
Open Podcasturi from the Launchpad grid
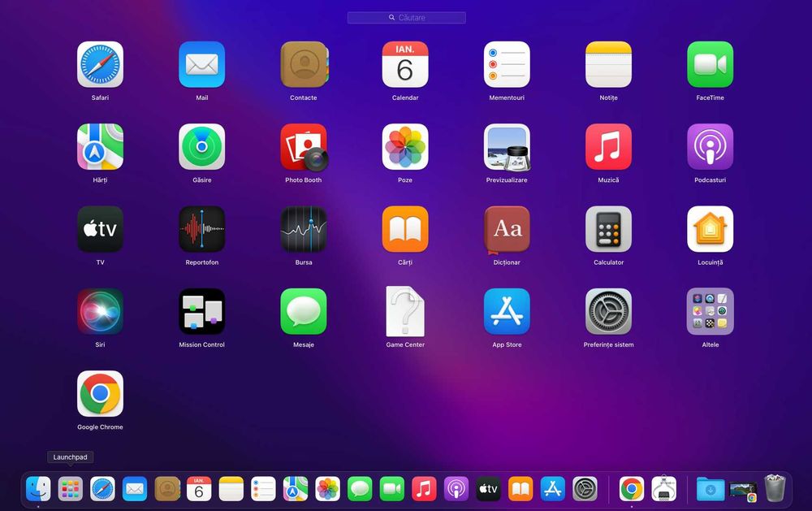point(710,147)
